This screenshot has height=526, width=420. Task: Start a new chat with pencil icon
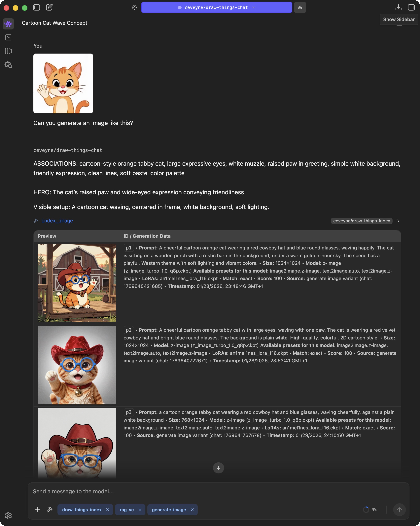[x=49, y=7]
